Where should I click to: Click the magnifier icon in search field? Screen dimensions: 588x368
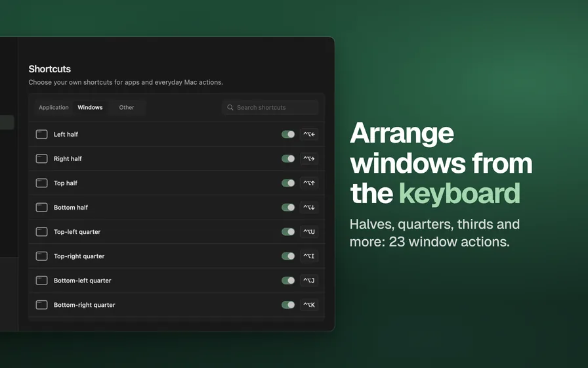(x=230, y=107)
